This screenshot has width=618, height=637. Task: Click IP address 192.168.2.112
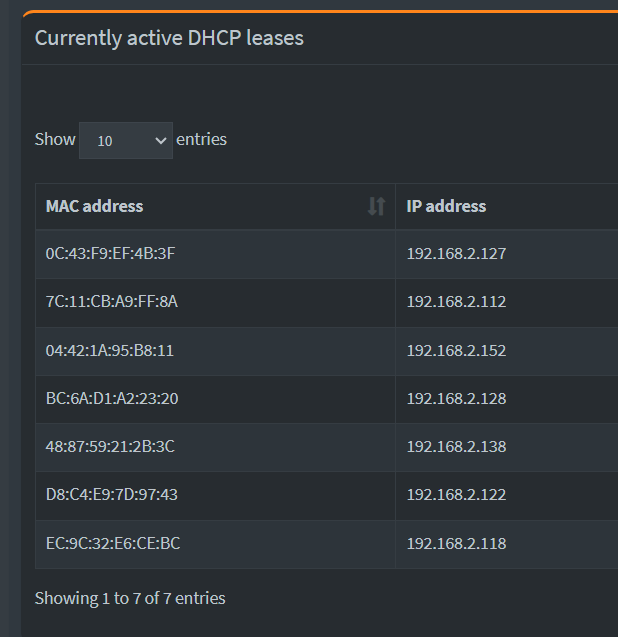456,301
